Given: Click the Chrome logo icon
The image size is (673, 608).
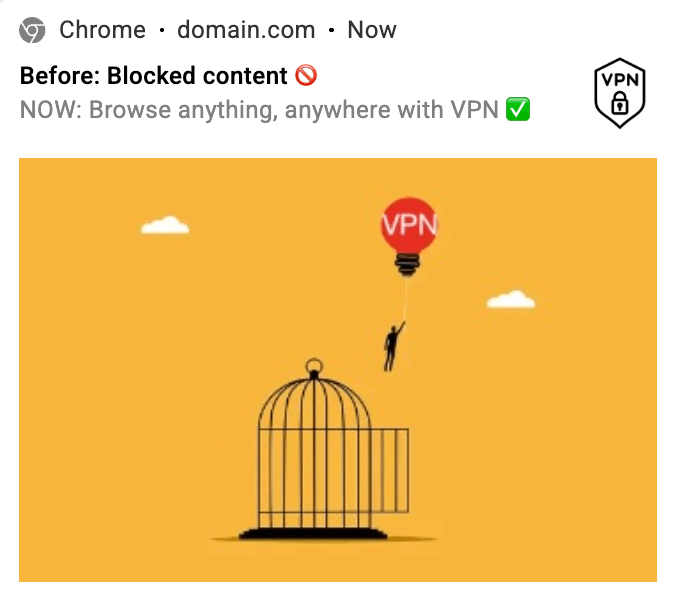Looking at the screenshot, I should (x=32, y=30).
